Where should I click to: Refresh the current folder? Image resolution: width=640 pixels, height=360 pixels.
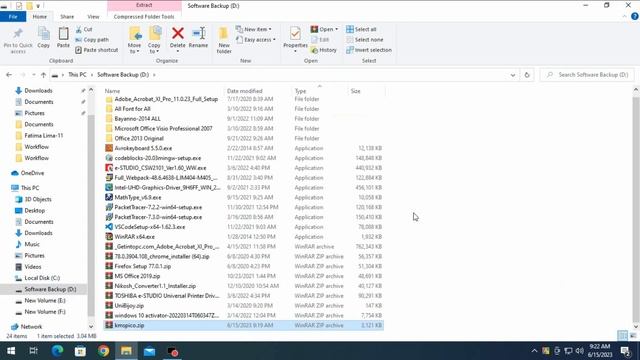point(527,75)
